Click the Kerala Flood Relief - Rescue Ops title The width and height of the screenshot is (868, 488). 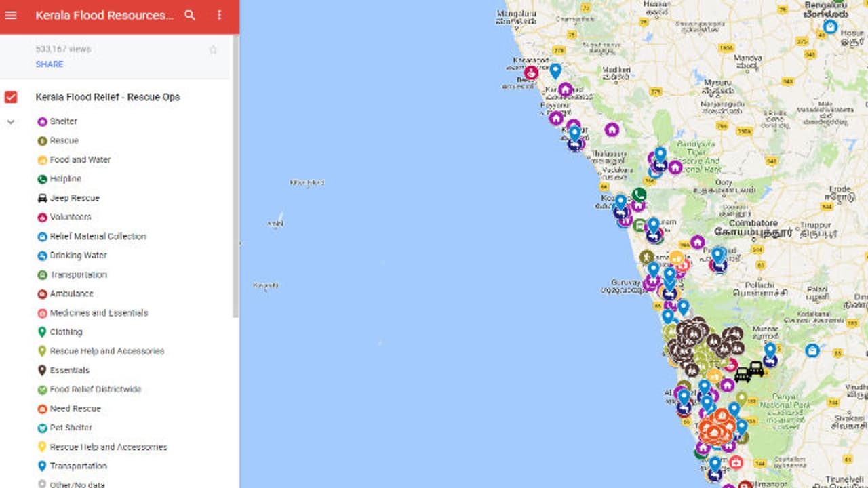pos(107,97)
